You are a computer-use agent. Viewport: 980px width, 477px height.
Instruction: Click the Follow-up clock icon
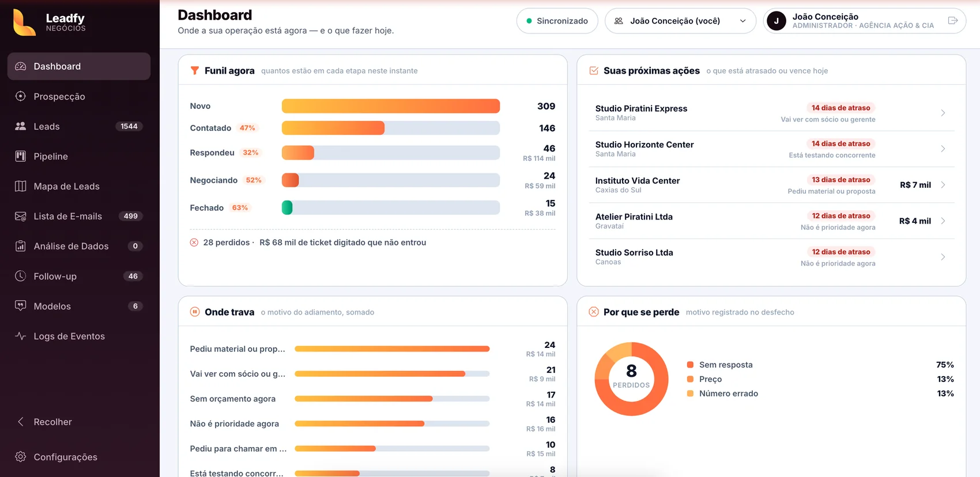(21, 276)
